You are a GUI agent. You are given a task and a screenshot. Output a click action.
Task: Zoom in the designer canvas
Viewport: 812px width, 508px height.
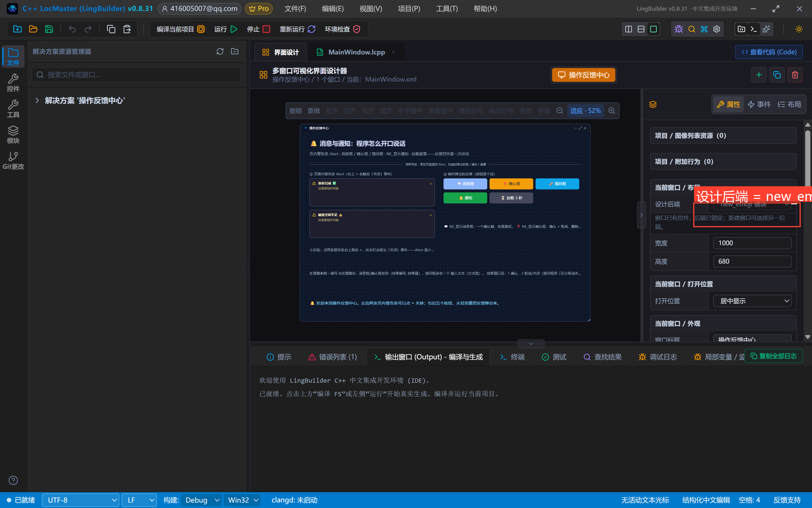click(612, 111)
